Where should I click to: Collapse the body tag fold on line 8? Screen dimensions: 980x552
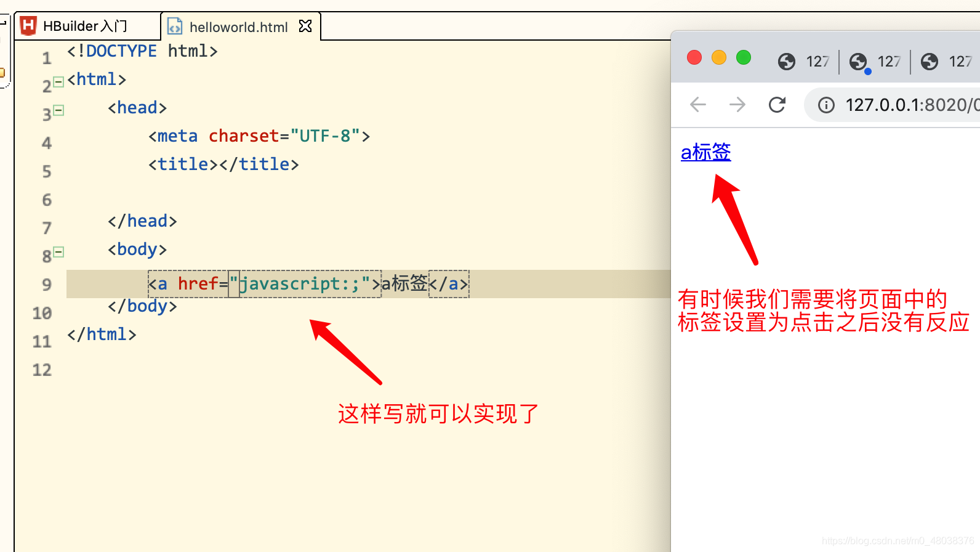tap(58, 252)
